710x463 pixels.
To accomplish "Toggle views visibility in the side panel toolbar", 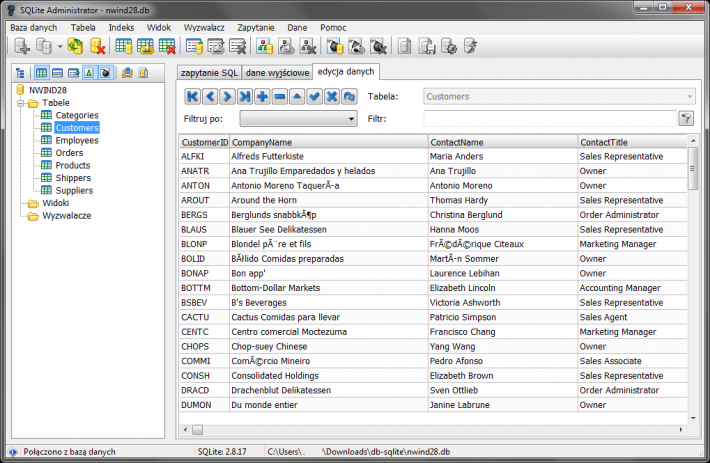I will tap(73, 73).
